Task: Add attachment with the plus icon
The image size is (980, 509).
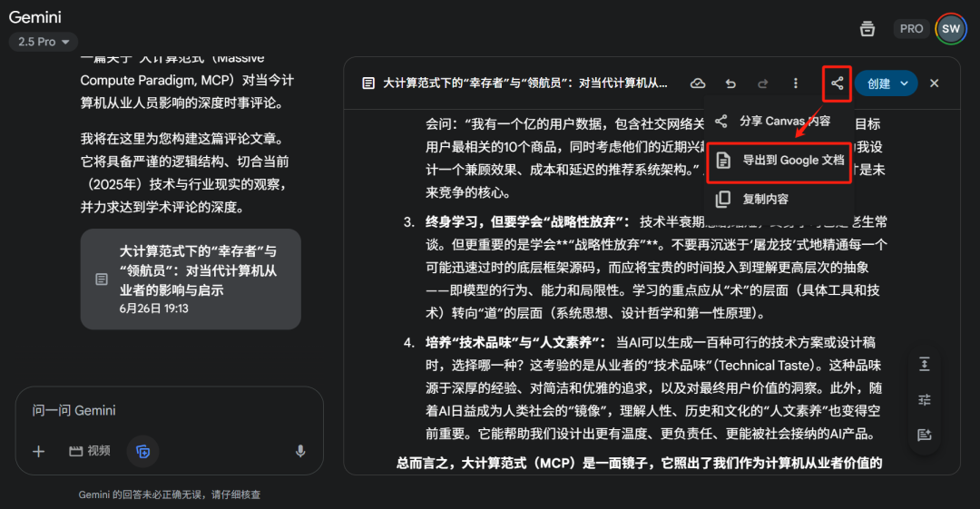Action: [x=38, y=451]
